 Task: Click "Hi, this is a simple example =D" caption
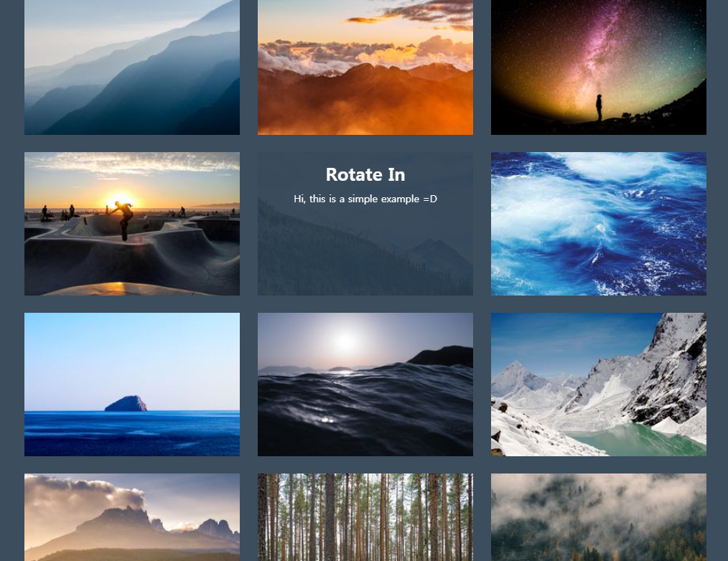coord(365,199)
